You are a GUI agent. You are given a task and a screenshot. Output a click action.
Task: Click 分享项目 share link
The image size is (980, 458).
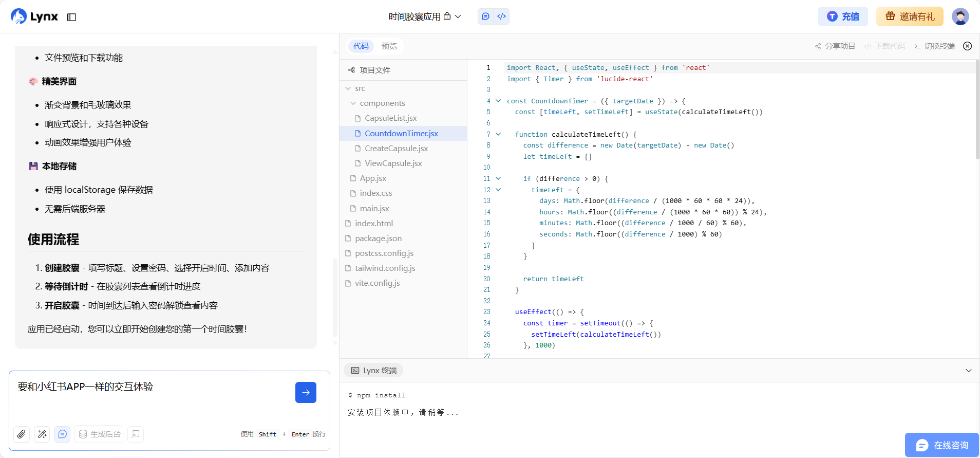pyautogui.click(x=835, y=46)
